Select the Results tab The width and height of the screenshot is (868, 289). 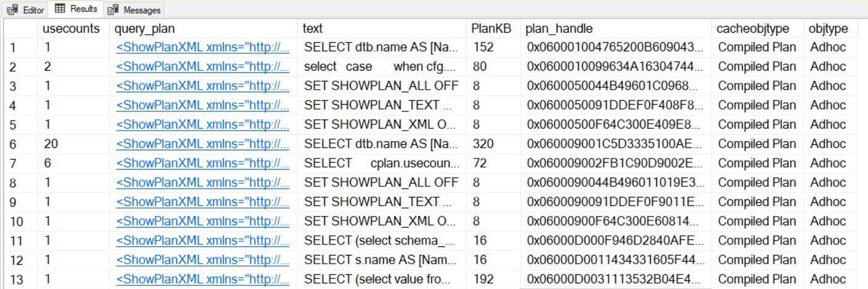(x=76, y=9)
